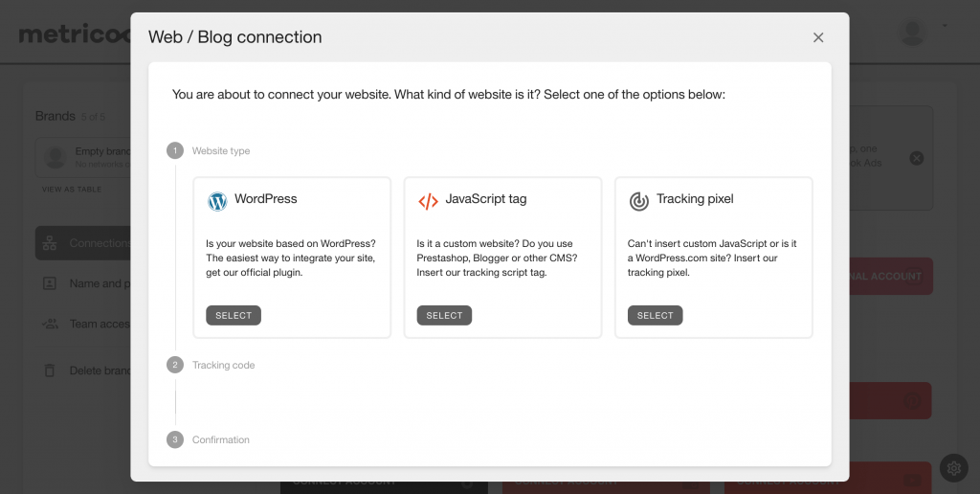Click the Delete brand trash icon

pyautogui.click(x=50, y=370)
